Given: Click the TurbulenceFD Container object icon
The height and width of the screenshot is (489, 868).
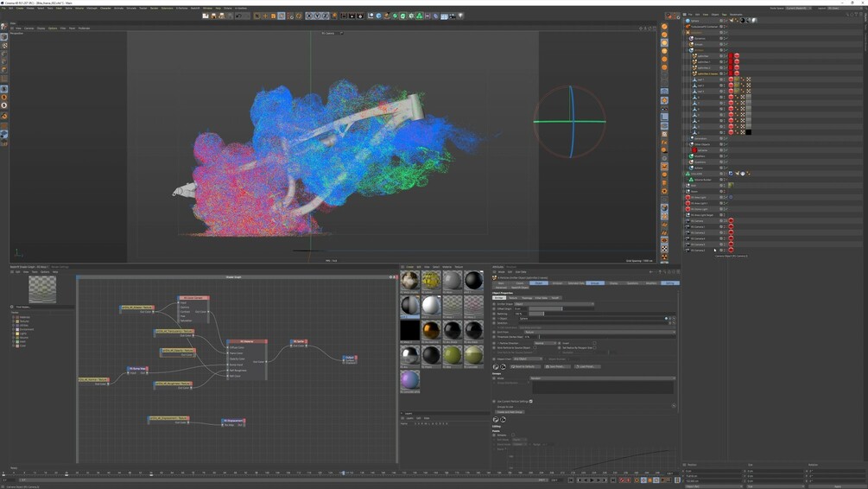Looking at the screenshot, I should 687,27.
